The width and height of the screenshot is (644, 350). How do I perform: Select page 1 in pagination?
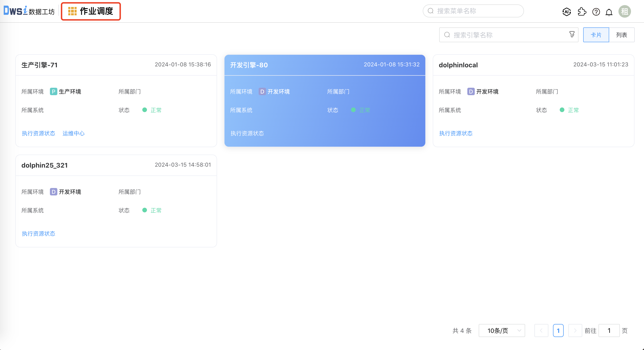pyautogui.click(x=559, y=330)
